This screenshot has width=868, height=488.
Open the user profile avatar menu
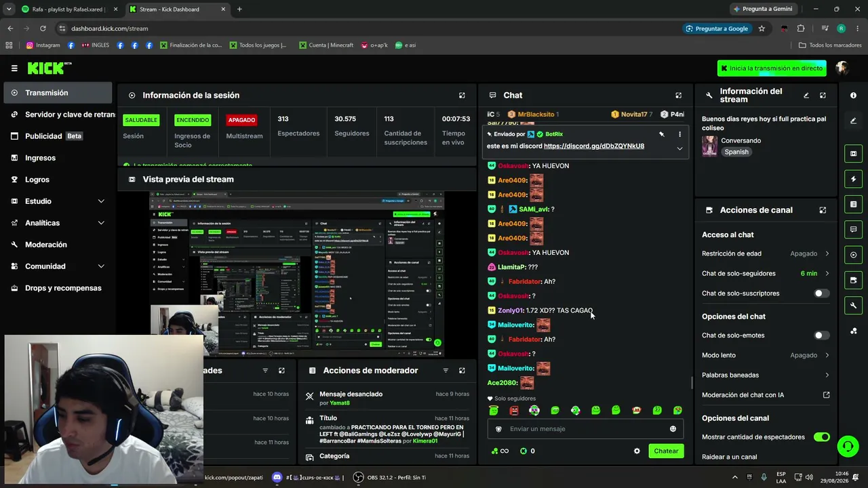click(842, 68)
